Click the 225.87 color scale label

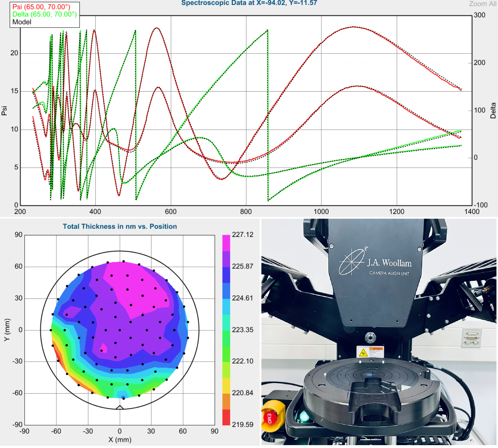[242, 266]
